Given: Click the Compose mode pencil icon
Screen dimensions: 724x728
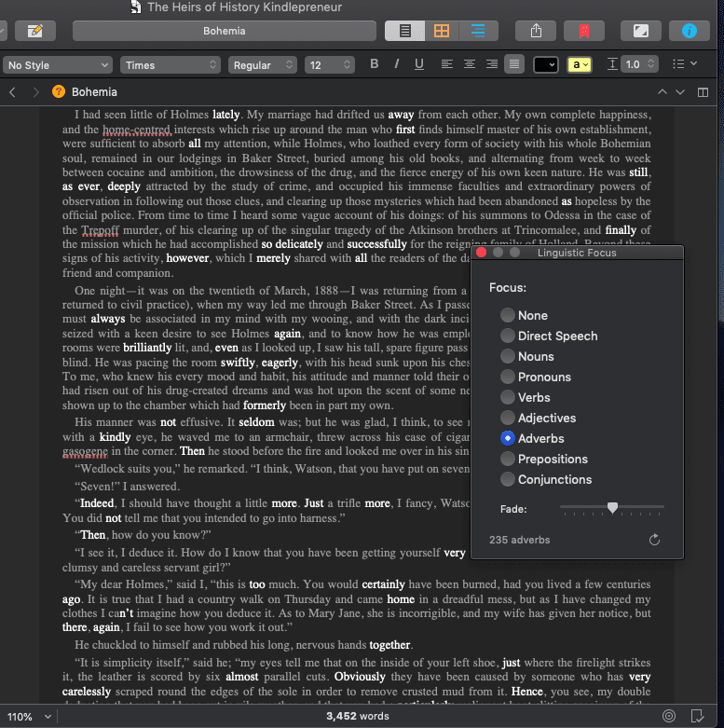Looking at the screenshot, I should (x=35, y=31).
